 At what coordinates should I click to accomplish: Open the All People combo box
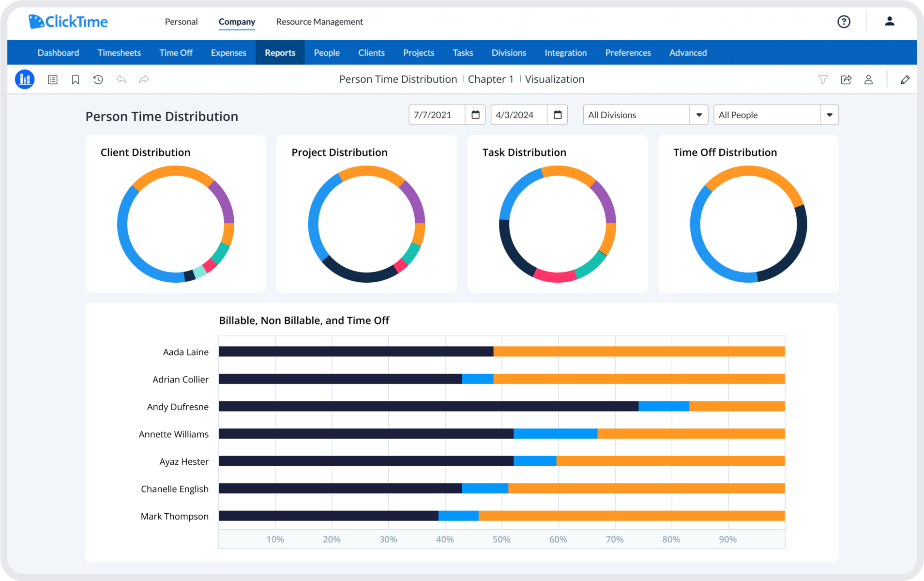[x=776, y=115]
